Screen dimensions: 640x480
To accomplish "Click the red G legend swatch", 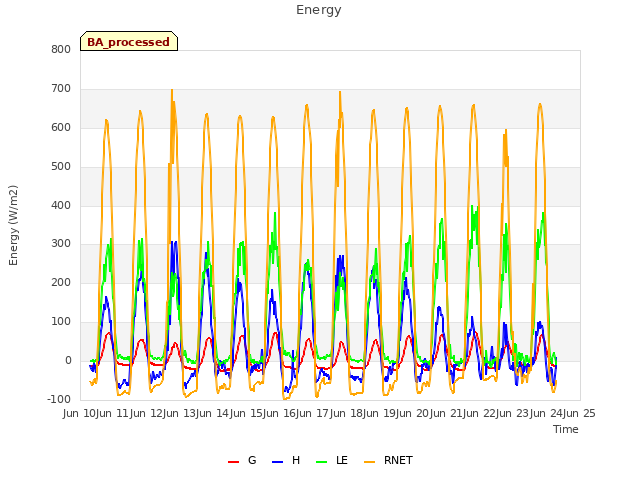I will pyautogui.click(x=233, y=462).
